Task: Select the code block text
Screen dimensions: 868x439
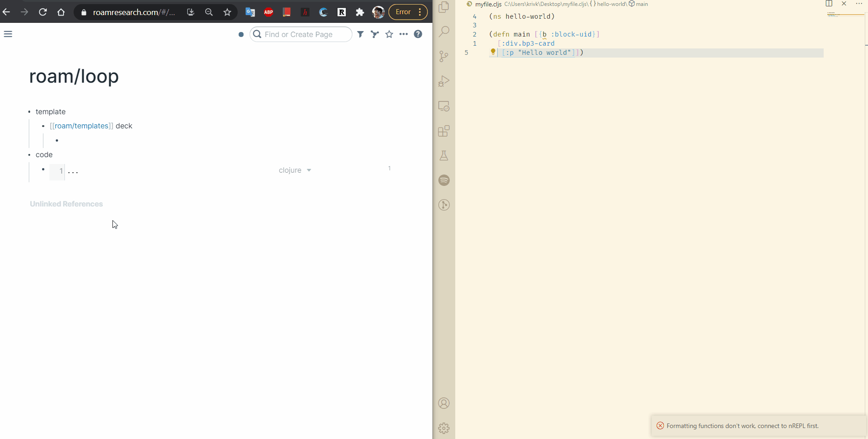Action: (44, 154)
